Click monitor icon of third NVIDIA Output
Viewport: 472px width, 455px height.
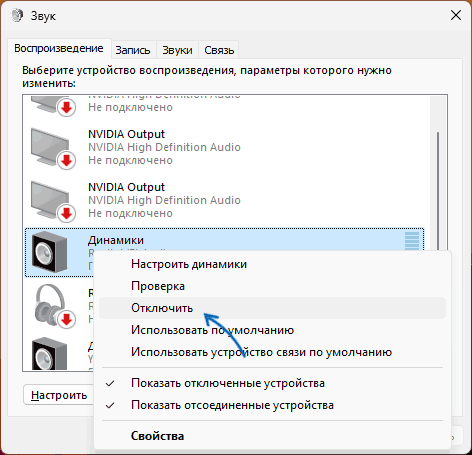point(53,201)
